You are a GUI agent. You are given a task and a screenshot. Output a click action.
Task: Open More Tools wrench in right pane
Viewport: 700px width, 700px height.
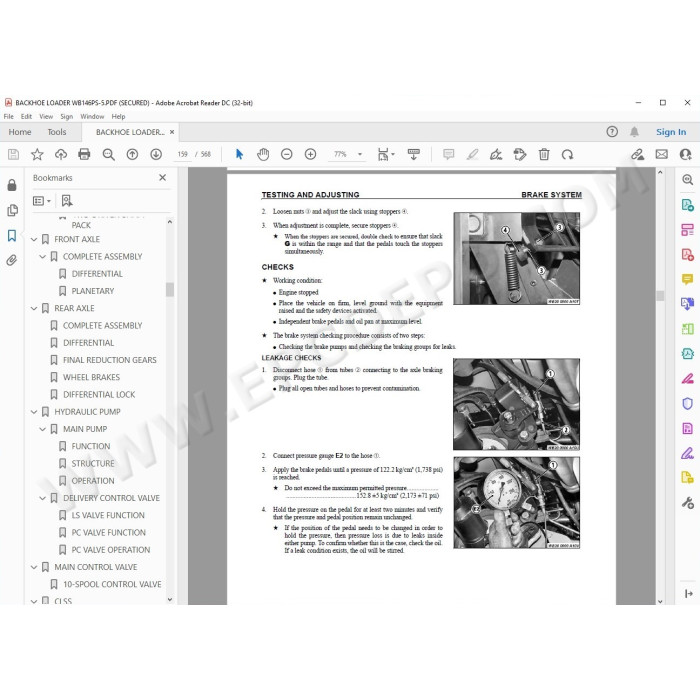pos(688,503)
